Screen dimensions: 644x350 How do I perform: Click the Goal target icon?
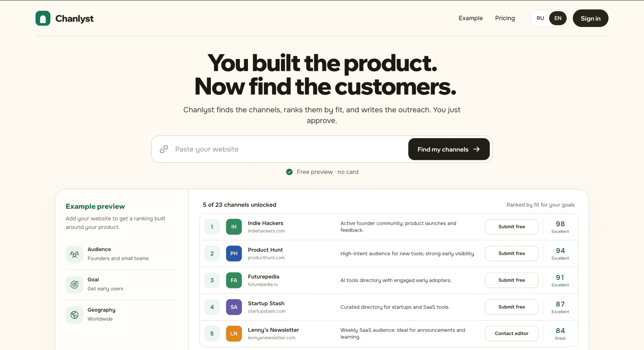74,284
